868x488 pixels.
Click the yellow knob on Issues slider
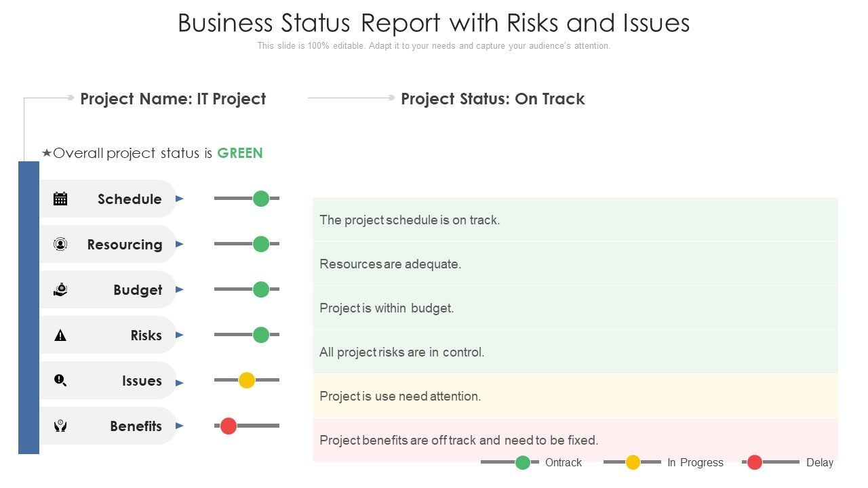(x=247, y=380)
